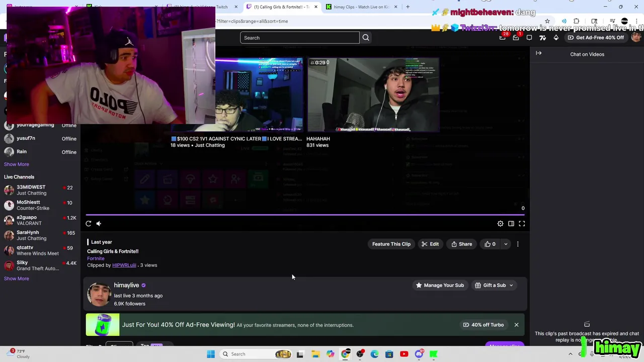Enter fullscreen on the video player
644x362 pixels.
[522, 224]
